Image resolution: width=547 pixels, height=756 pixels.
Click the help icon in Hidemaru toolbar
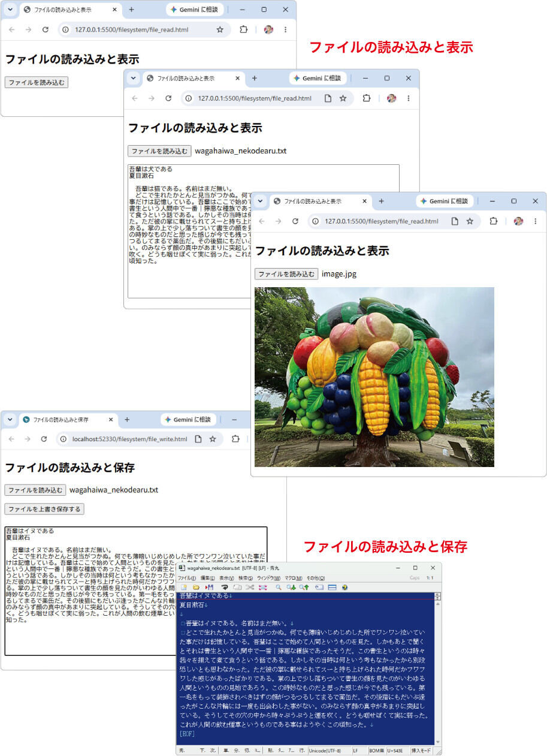345,587
